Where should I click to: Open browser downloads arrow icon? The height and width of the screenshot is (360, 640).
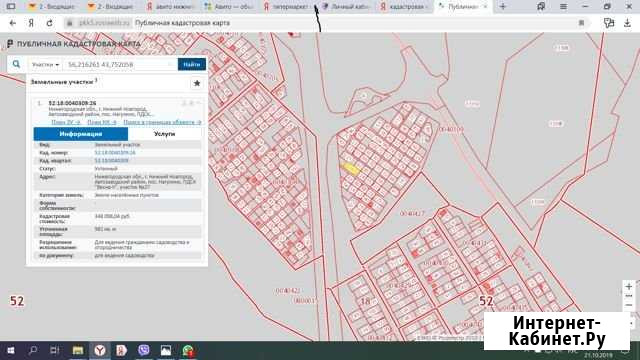pyautogui.click(x=627, y=23)
